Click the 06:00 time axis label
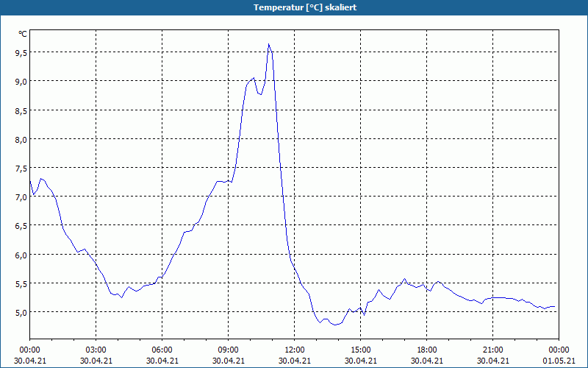588x368 pixels. click(x=162, y=350)
